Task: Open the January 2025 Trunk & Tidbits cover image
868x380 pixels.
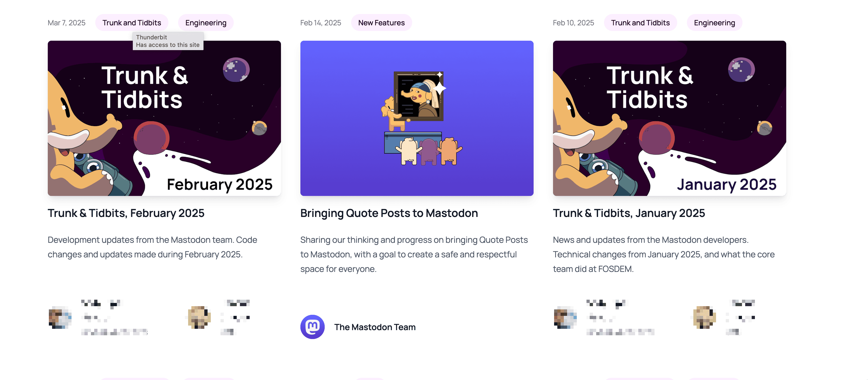Action: pos(669,118)
